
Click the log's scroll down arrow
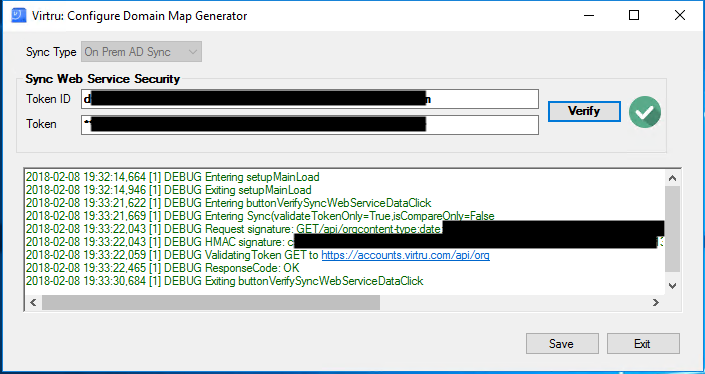pyautogui.click(x=673, y=285)
